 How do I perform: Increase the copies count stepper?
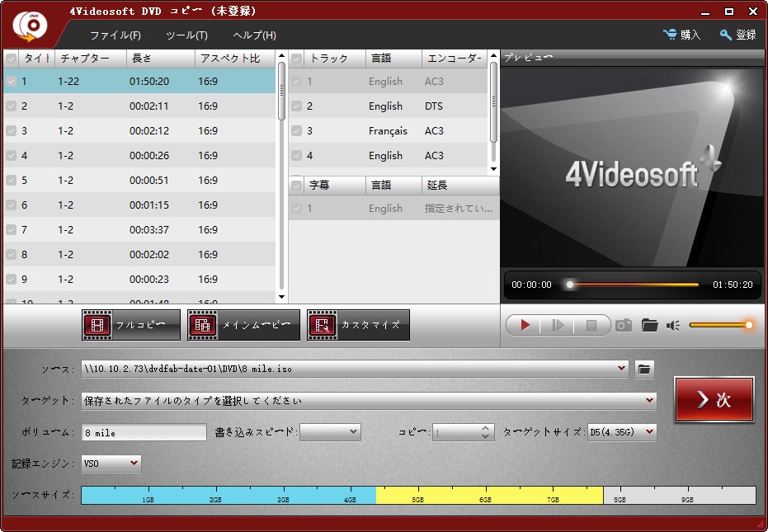(485, 428)
